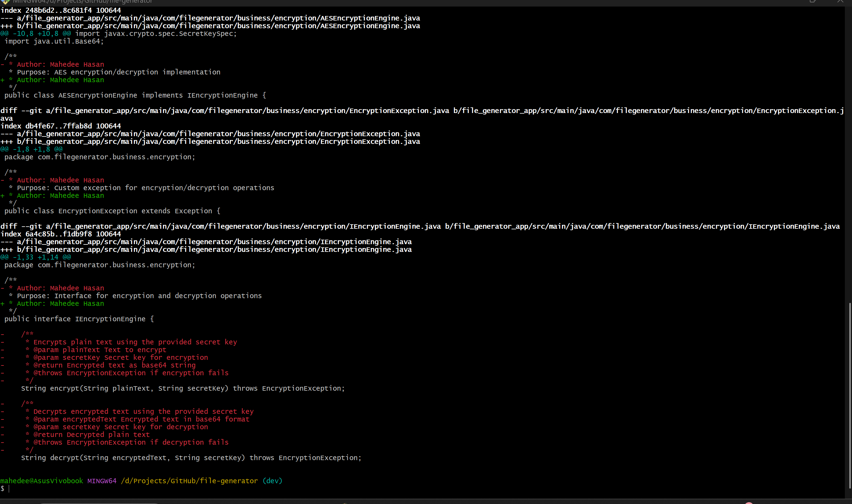Click the '@@ -10,8 +10,8 @@' hunk header
This screenshot has width=852, height=504.
36,34
